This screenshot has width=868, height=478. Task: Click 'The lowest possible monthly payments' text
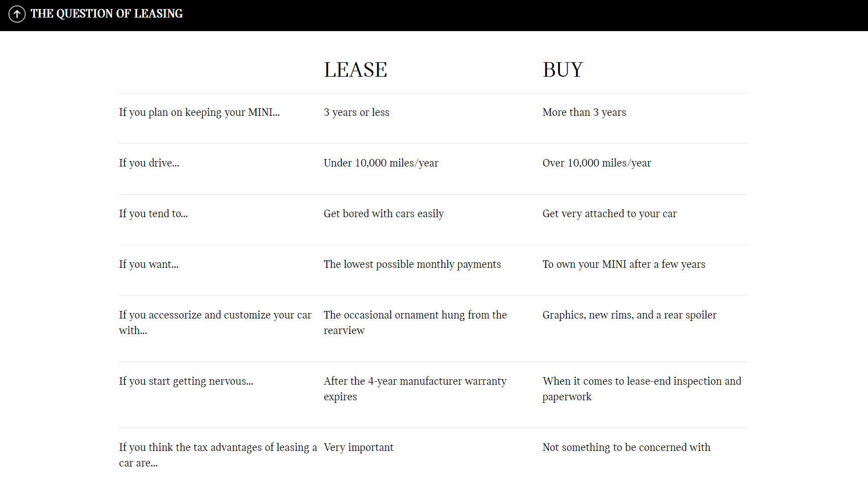pos(412,264)
